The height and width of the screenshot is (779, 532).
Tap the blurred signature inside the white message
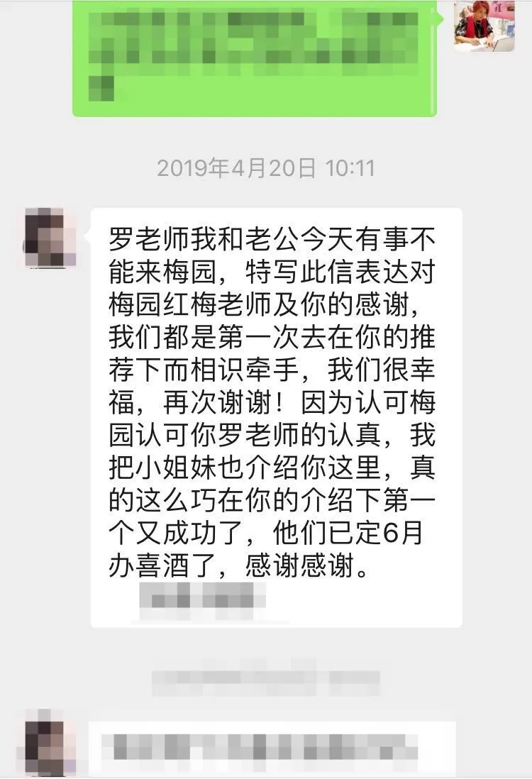[202, 595]
